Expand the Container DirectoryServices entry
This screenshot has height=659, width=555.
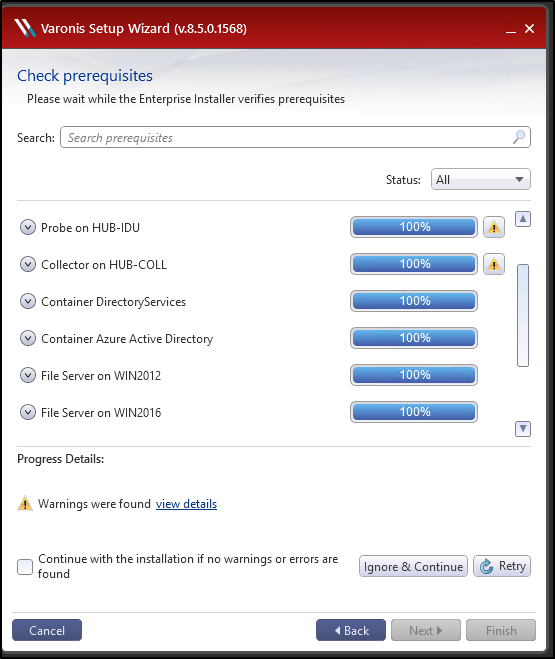[x=28, y=301]
